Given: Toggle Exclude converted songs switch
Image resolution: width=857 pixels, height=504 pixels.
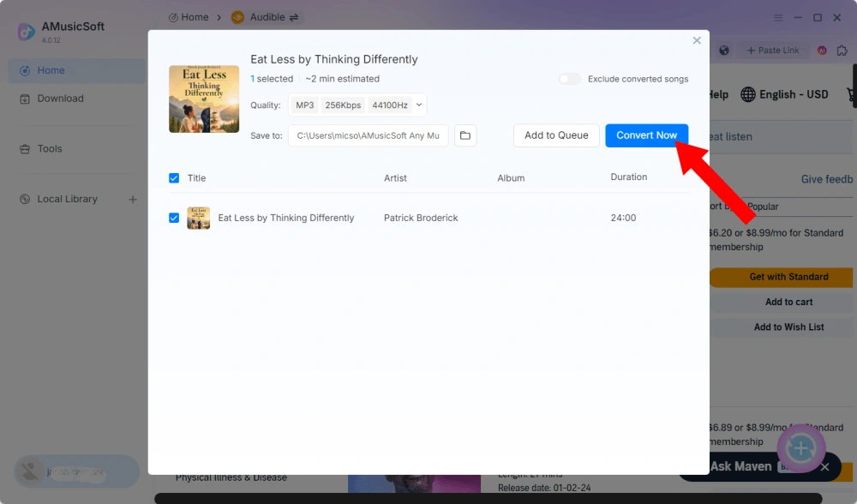Looking at the screenshot, I should point(570,79).
